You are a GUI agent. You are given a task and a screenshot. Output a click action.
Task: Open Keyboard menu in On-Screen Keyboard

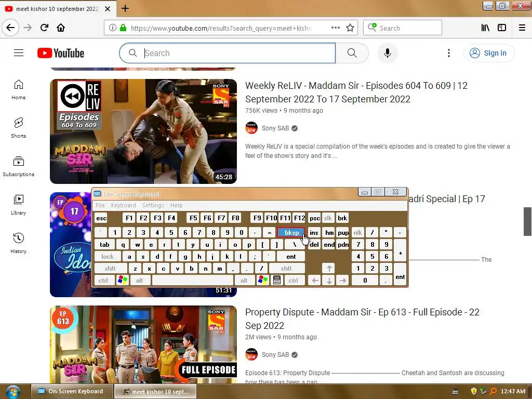pyautogui.click(x=124, y=205)
